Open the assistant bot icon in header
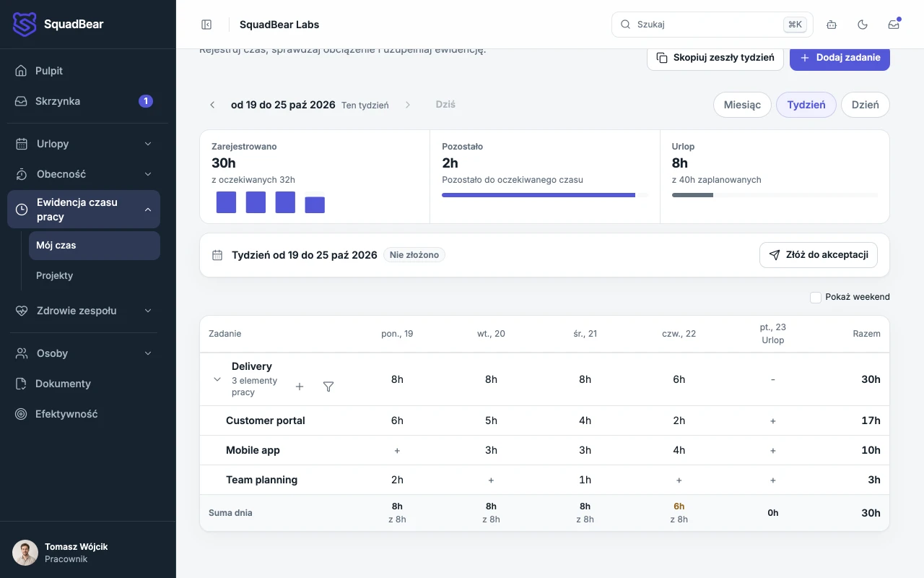Viewport: 924px width, 578px height. pyautogui.click(x=832, y=25)
